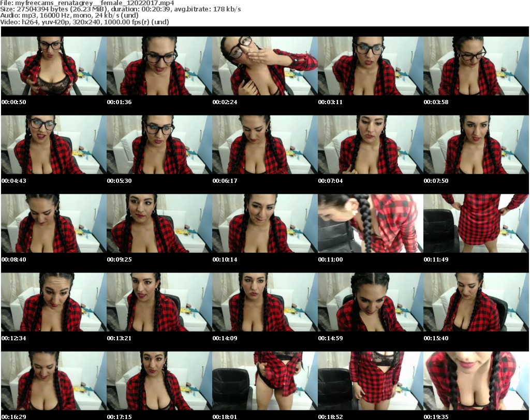Select the thumbnail above timestamp 00:02:24

tap(265, 66)
